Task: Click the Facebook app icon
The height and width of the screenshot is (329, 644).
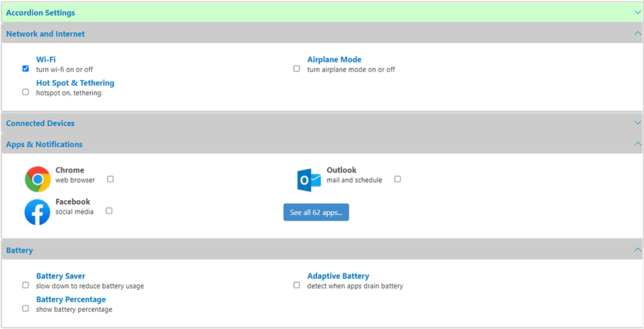Action: pyautogui.click(x=38, y=212)
